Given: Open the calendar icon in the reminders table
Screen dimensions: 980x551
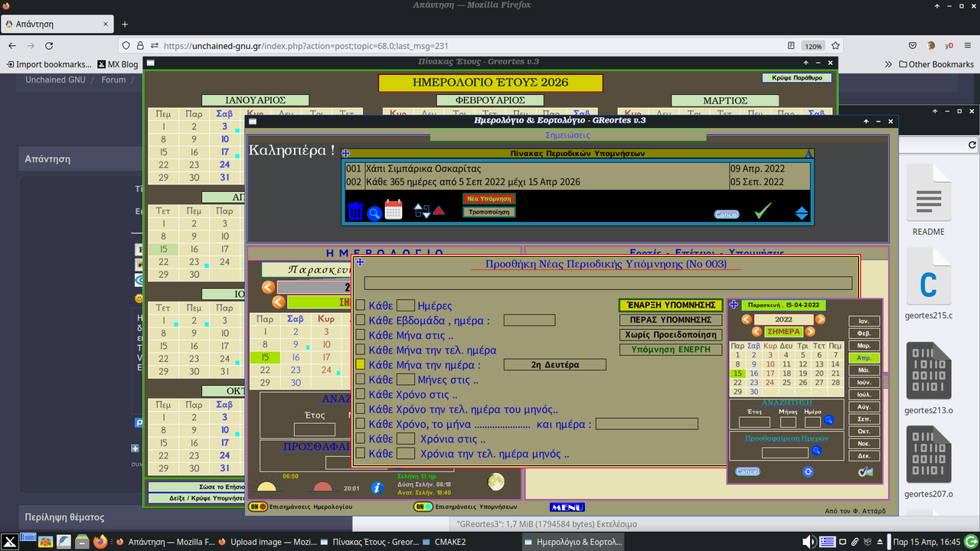Looking at the screenshot, I should point(394,210).
